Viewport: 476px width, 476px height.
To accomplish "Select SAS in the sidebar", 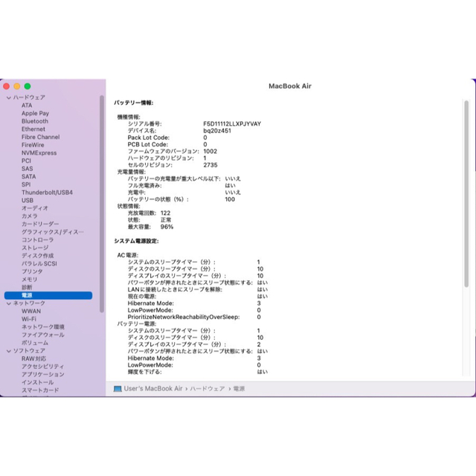I will pos(27,169).
